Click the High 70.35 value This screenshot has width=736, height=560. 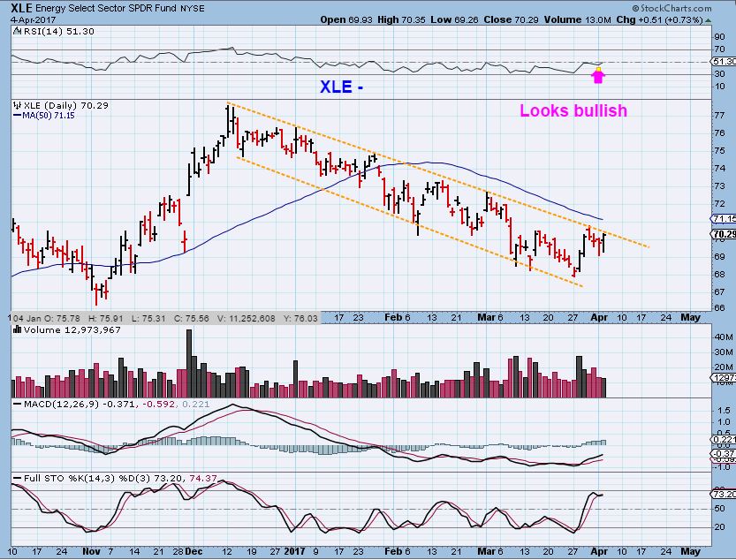400,19
